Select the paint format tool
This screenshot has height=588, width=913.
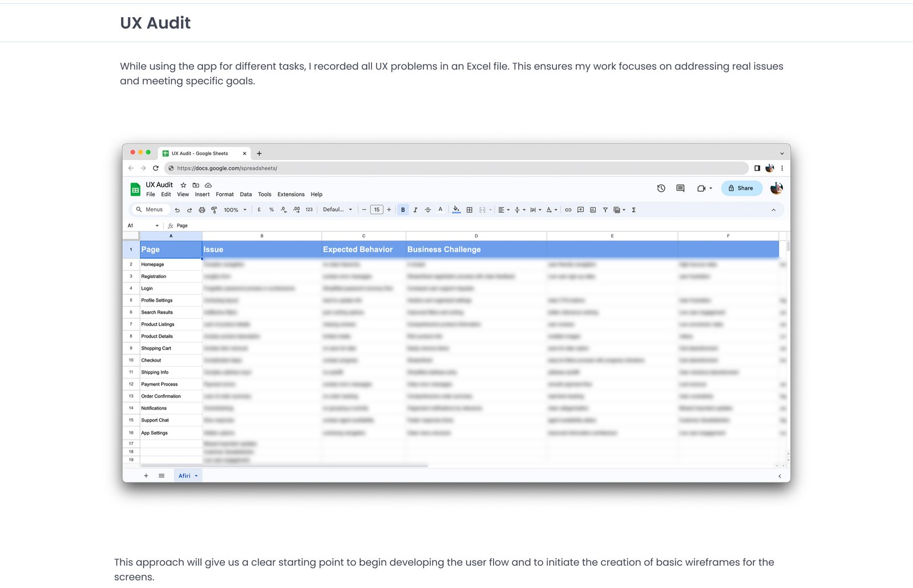tap(214, 210)
